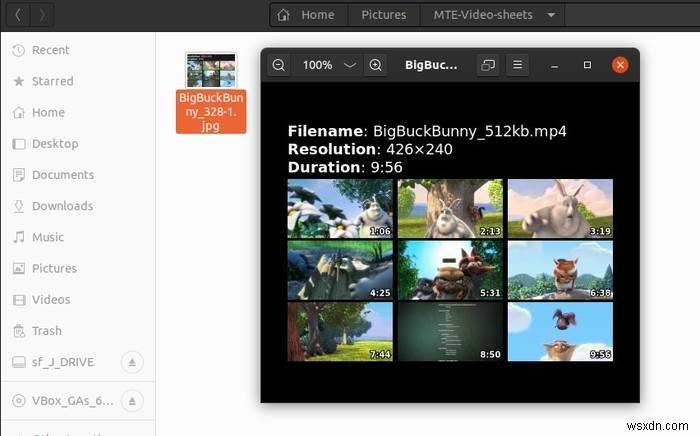Open the 100% zoom level dropdown

click(x=350, y=65)
